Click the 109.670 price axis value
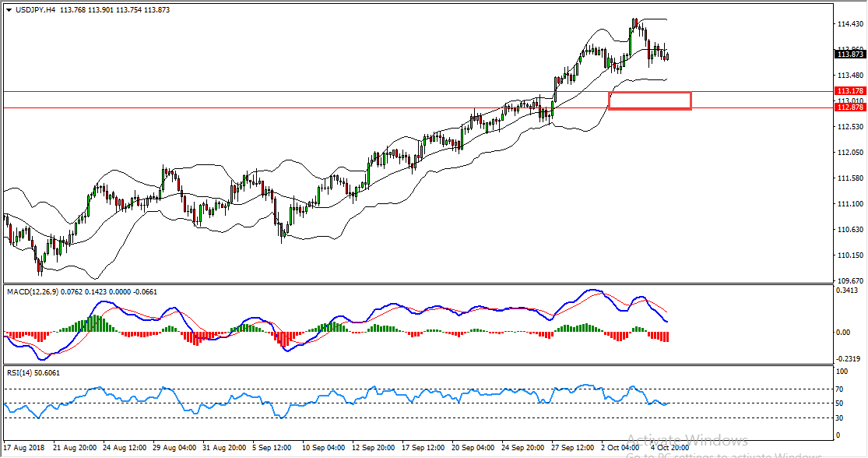868x458 pixels. [x=850, y=280]
